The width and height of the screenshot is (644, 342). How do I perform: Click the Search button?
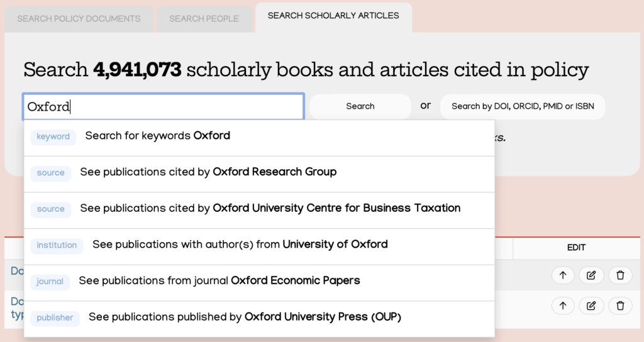(x=360, y=106)
